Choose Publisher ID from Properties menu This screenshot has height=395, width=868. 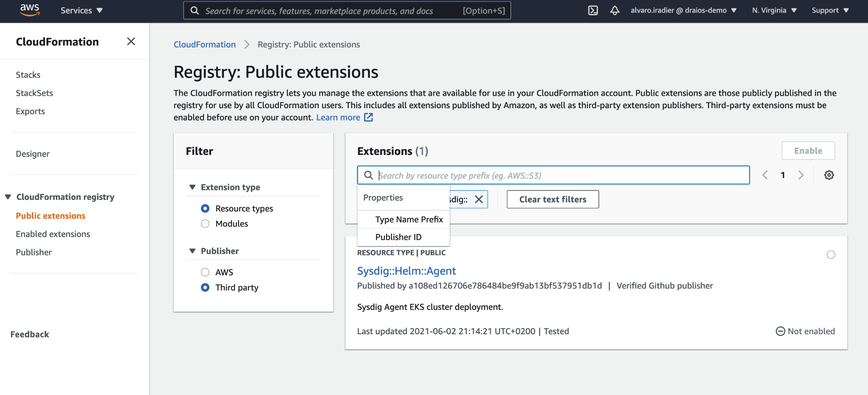[398, 237]
